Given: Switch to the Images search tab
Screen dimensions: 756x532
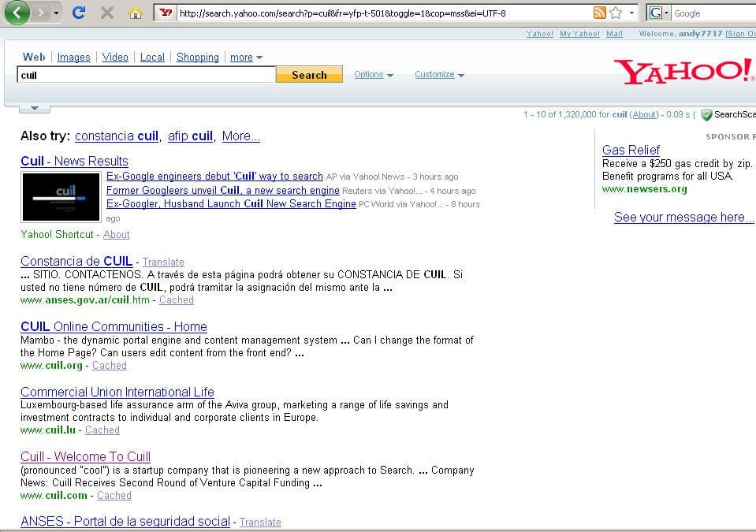Looking at the screenshot, I should pos(74,58).
